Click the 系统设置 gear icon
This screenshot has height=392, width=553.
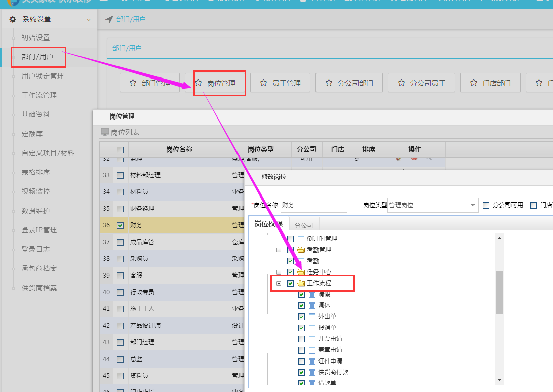click(x=13, y=19)
